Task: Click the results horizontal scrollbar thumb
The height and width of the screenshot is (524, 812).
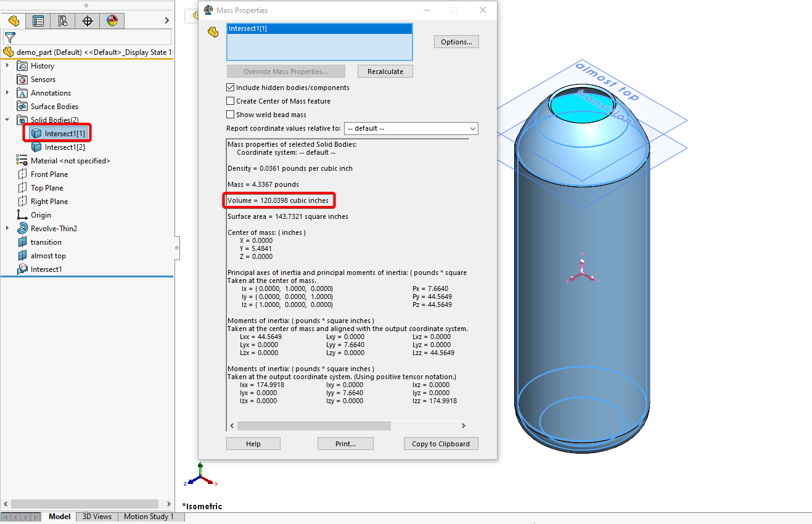Action: tap(314, 426)
